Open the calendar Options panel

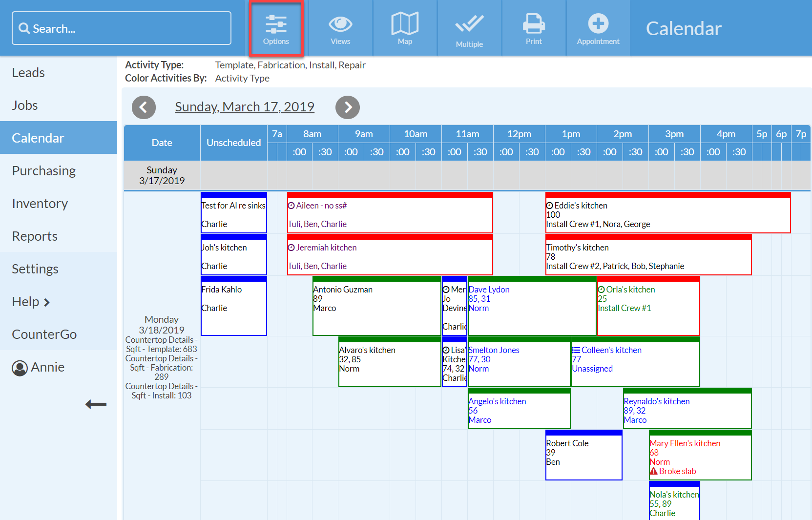(276, 27)
